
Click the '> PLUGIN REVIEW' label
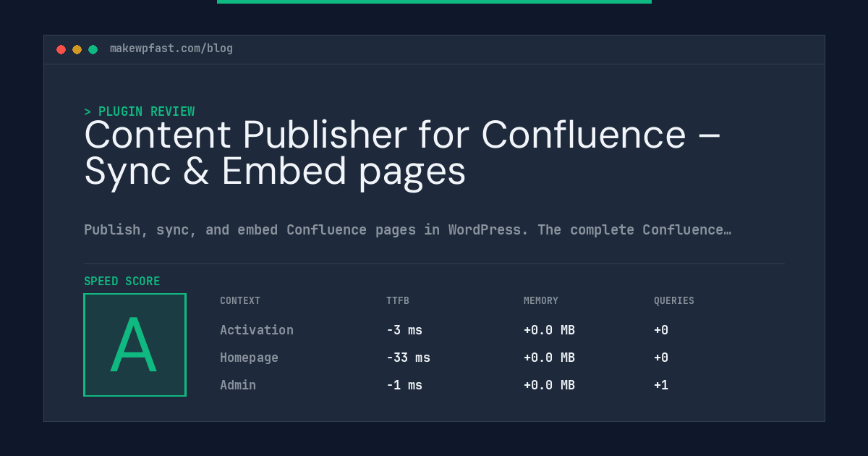click(140, 111)
